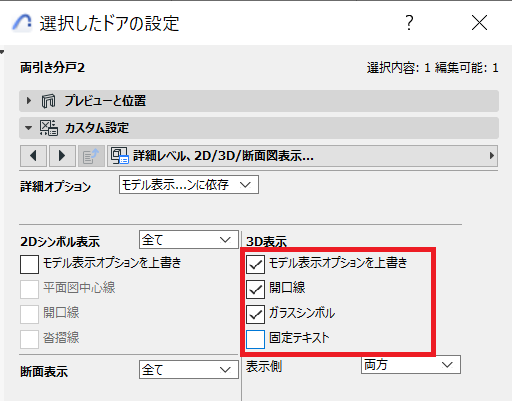Screen dimensions: 512x401
Task: Click the previous page left arrow button
Action: click(x=33, y=156)
